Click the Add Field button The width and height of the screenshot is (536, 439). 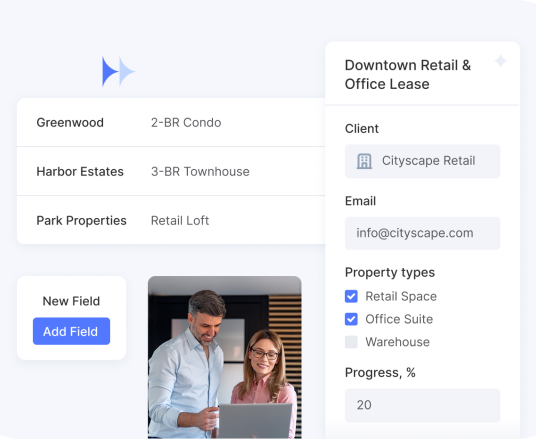(71, 331)
